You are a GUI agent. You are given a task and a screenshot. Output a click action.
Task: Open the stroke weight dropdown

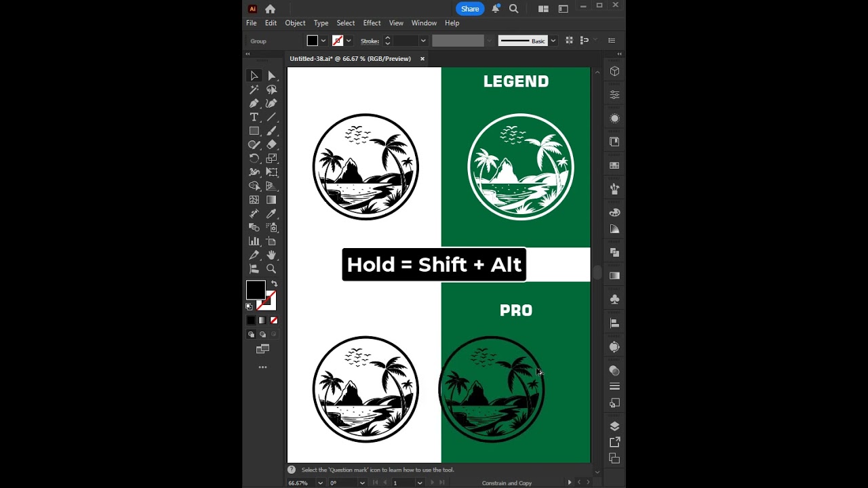point(423,41)
